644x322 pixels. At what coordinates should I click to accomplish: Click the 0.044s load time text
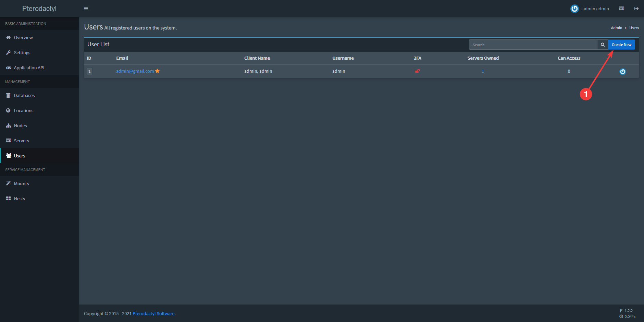[x=630, y=317]
